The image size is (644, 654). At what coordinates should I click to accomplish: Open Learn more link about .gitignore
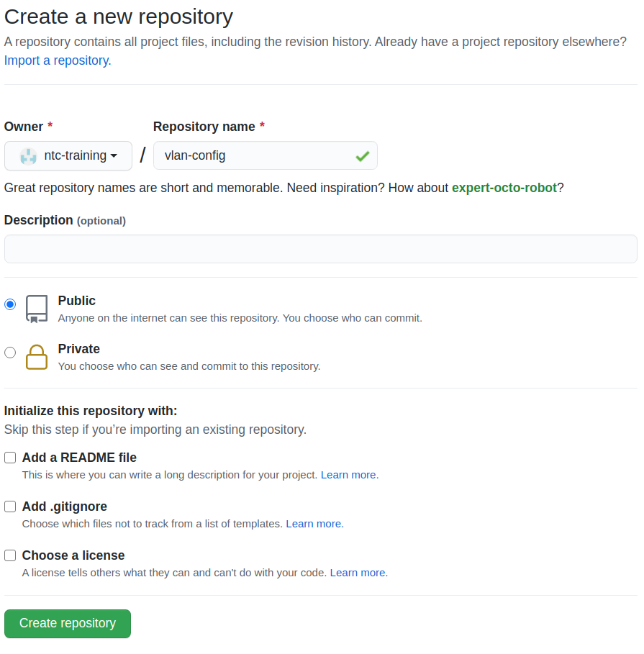[x=314, y=524]
